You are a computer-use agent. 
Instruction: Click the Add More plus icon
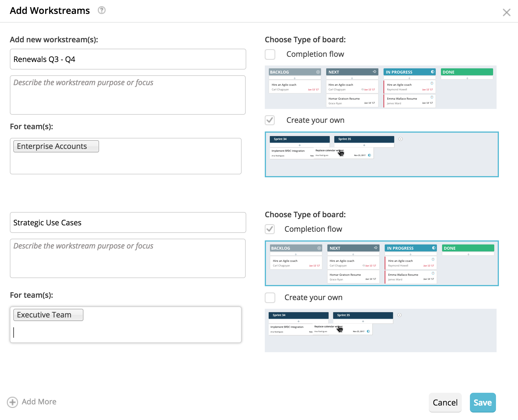pos(12,402)
